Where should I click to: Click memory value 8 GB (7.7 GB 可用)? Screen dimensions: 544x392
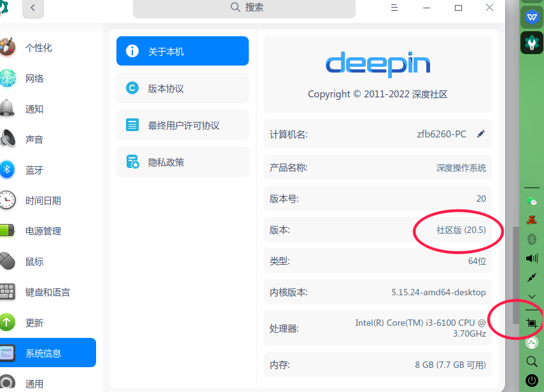(450, 365)
